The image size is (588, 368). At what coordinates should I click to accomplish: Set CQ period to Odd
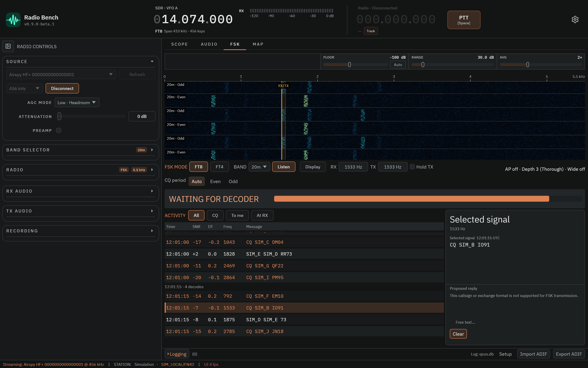(x=233, y=181)
